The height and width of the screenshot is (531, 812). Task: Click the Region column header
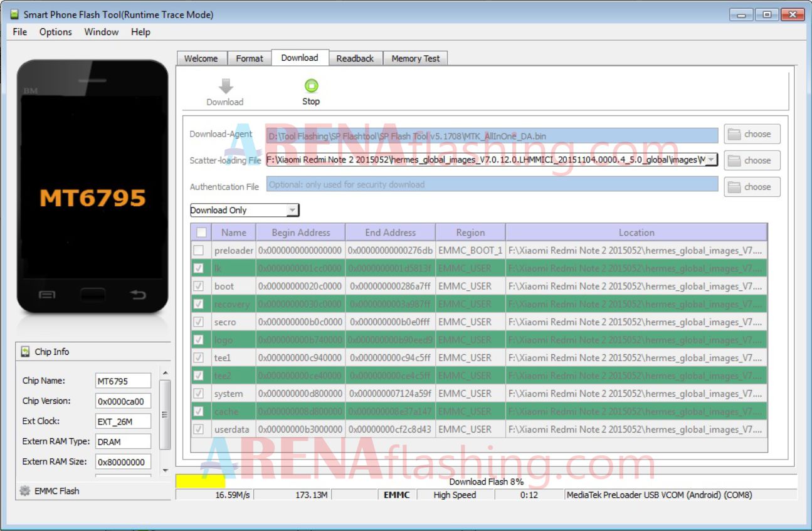pyautogui.click(x=471, y=233)
